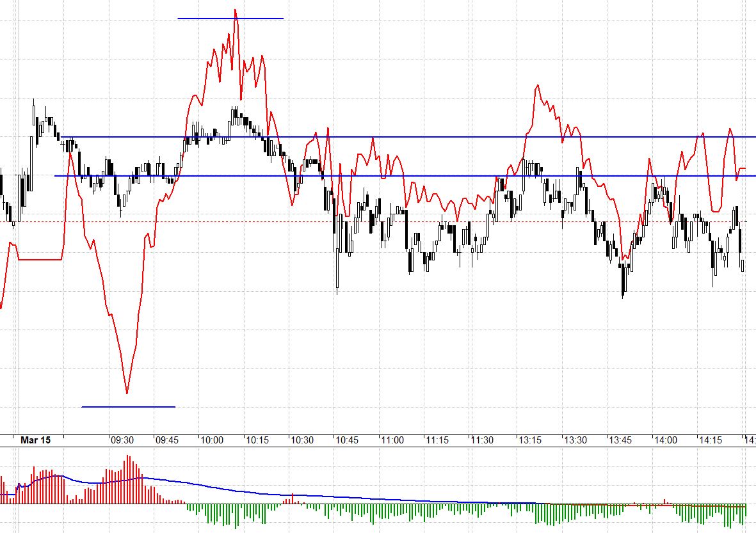Click the 14:15 time axis label

coord(711,440)
